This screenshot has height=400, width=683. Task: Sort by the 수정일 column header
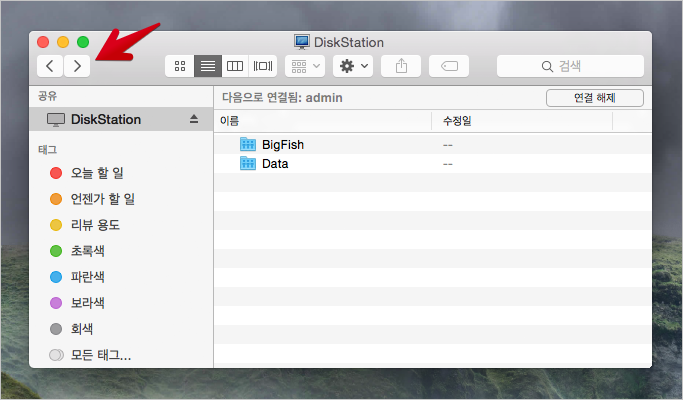pyautogui.click(x=522, y=121)
